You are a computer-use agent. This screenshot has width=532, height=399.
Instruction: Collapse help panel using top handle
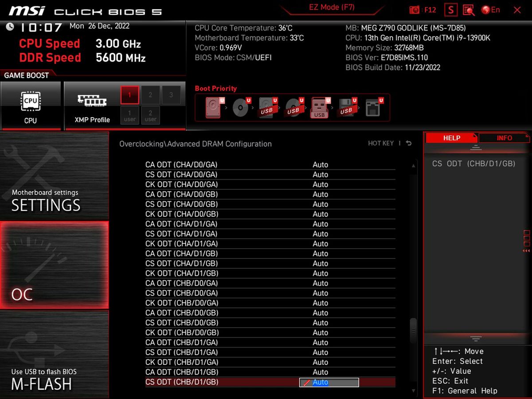pyautogui.click(x=476, y=148)
